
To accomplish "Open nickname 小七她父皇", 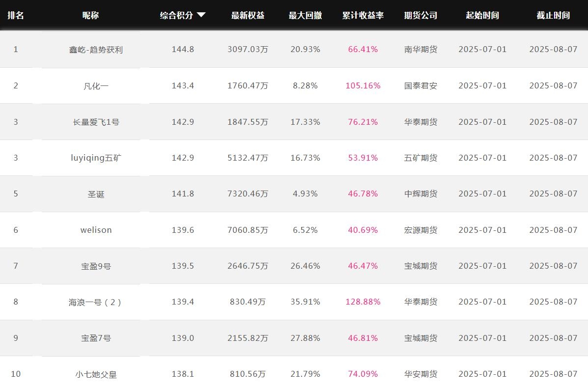I will click(96, 374).
